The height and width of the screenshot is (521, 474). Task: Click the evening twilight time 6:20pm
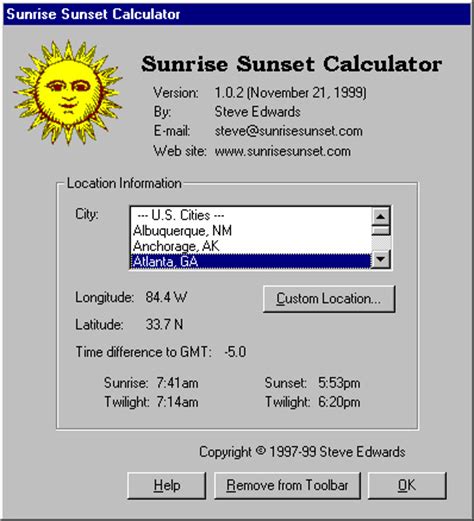click(339, 402)
